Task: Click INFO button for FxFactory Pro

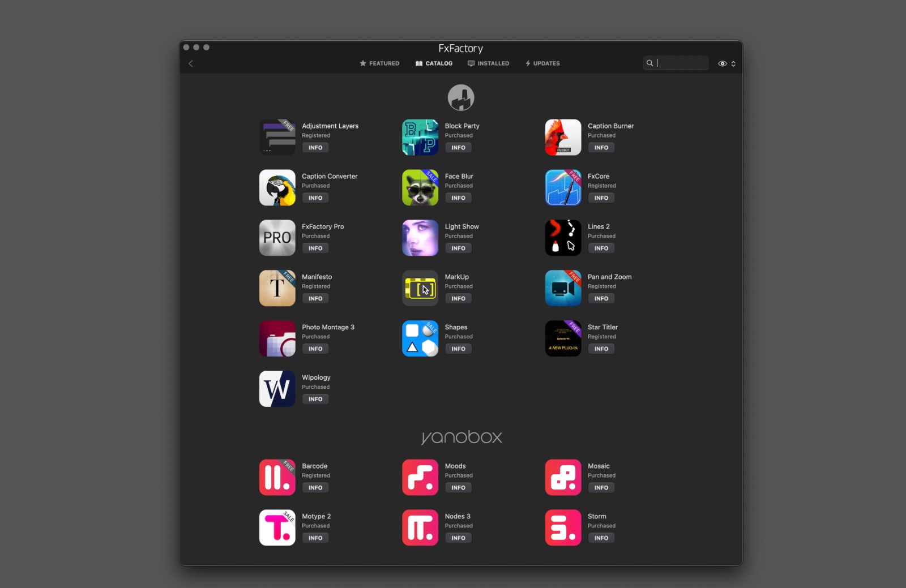Action: [315, 248]
